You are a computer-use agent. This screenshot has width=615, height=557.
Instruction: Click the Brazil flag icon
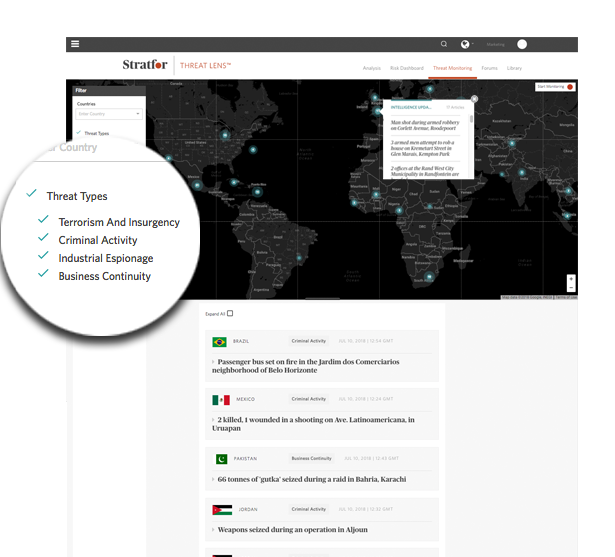219,342
